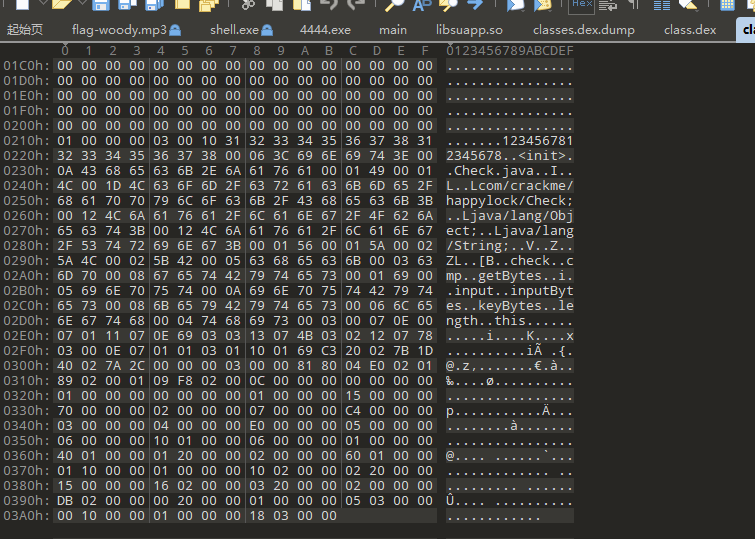This screenshot has width=755, height=539.
Task: Click the ASCII column header 0123456789ABCDEF
Action: tap(509, 51)
